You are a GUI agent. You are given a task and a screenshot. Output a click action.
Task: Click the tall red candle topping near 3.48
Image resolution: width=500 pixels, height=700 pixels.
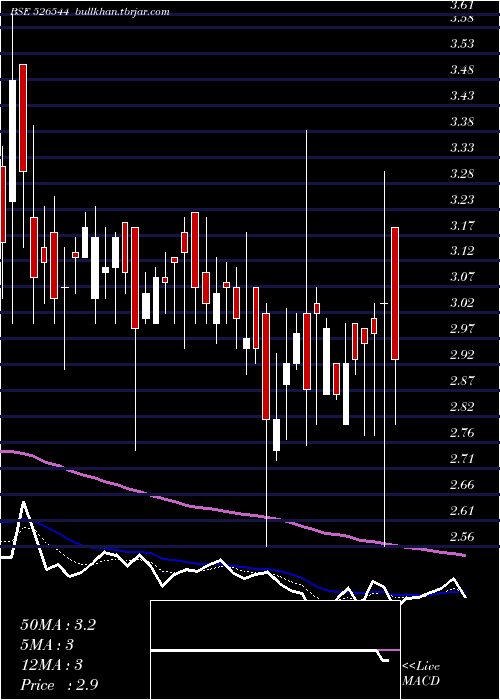(x=23, y=118)
